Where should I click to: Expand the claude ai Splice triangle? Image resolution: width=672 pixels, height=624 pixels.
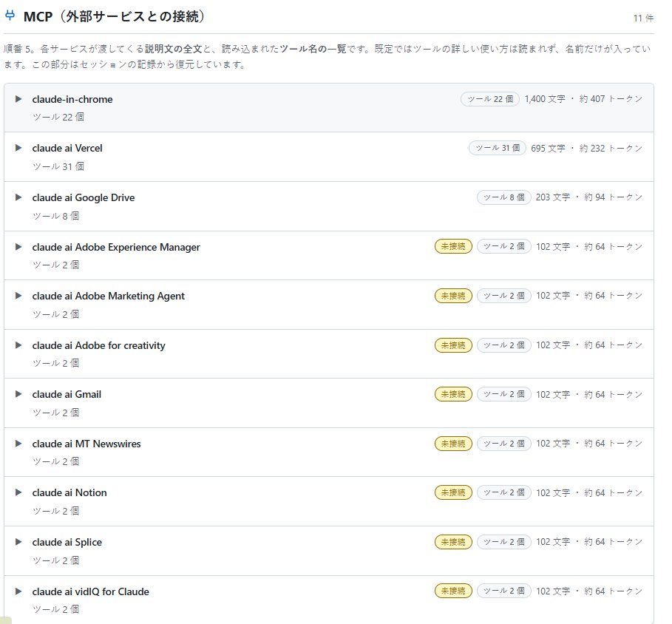(18, 542)
